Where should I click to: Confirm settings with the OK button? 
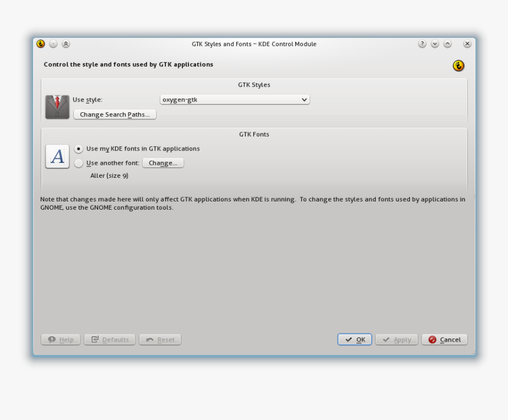click(355, 340)
